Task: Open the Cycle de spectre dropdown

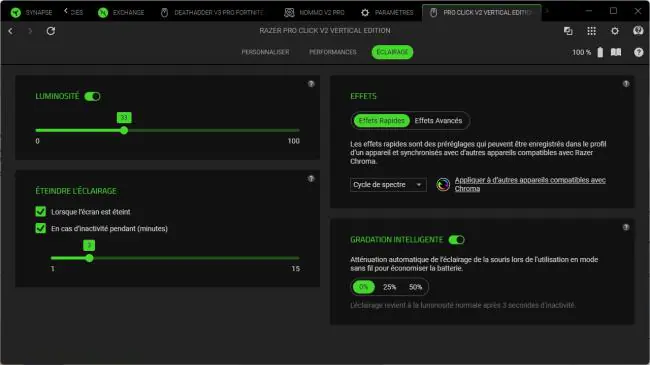Action: coord(388,185)
